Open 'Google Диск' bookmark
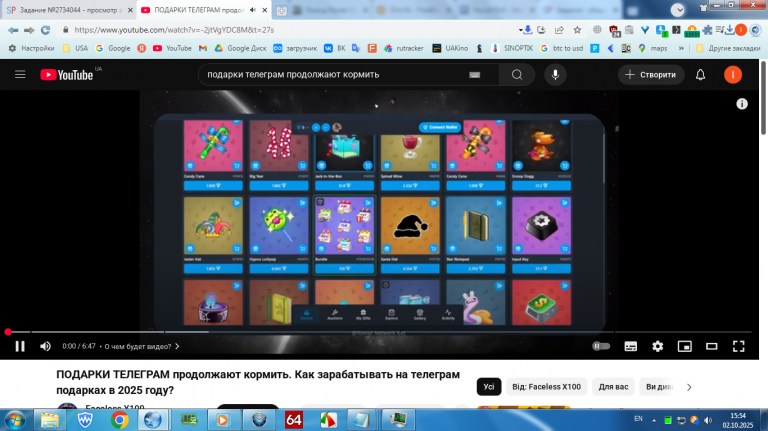The width and height of the screenshot is (768, 431). [x=240, y=48]
